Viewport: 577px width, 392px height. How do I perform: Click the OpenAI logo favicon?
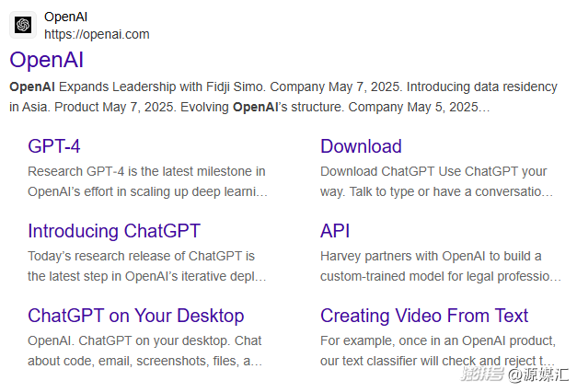click(x=23, y=25)
